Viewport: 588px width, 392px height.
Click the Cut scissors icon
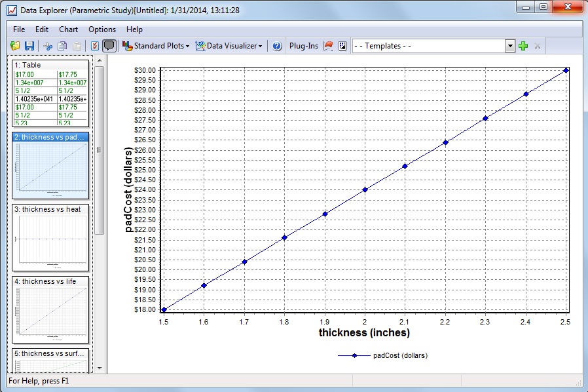click(x=48, y=46)
